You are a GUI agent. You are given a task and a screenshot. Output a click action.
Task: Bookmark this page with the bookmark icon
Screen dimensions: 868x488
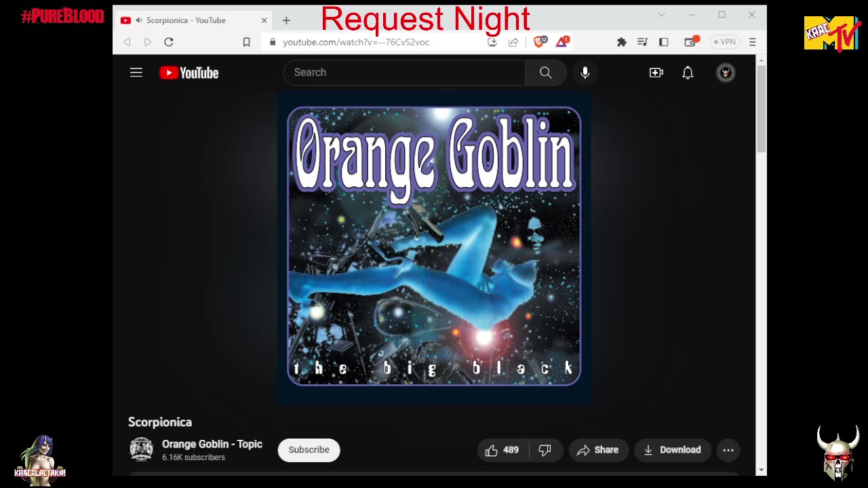247,42
